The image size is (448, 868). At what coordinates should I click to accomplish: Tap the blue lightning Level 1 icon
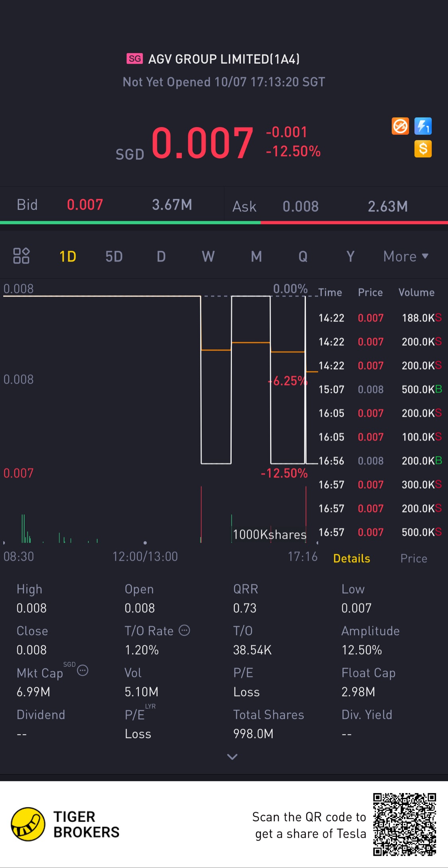click(x=423, y=126)
